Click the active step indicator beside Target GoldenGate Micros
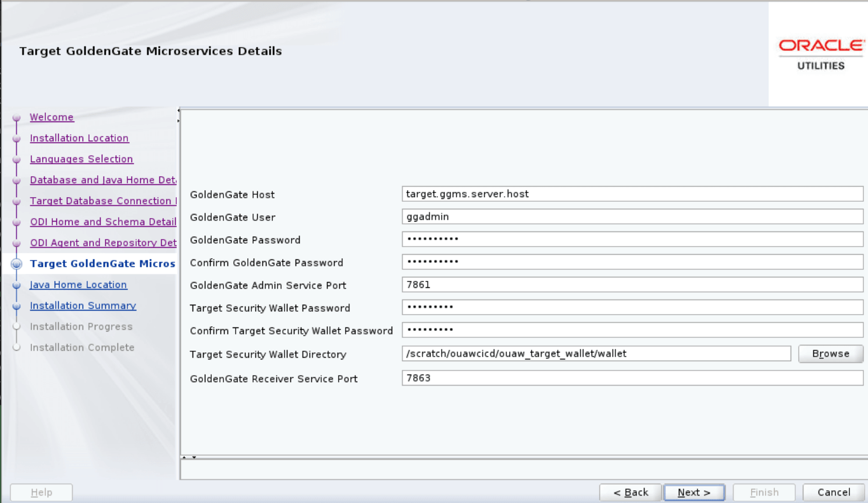Image resolution: width=868 pixels, height=503 pixels. coord(16,263)
